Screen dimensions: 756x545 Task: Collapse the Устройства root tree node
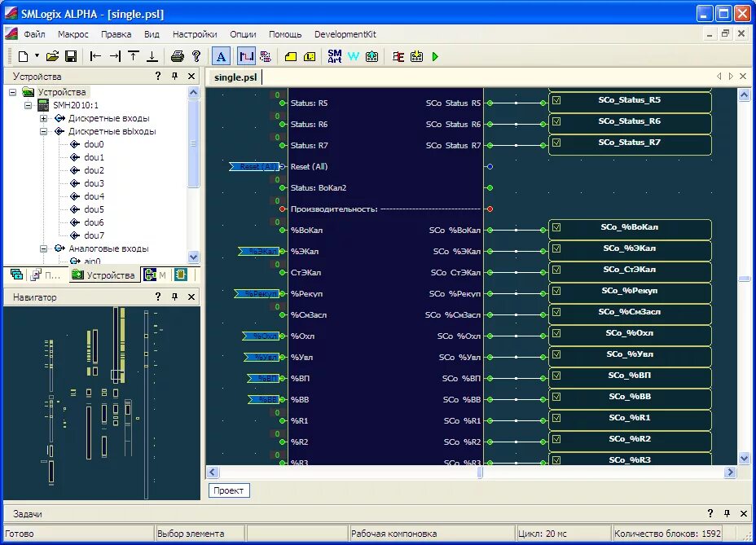(x=13, y=92)
